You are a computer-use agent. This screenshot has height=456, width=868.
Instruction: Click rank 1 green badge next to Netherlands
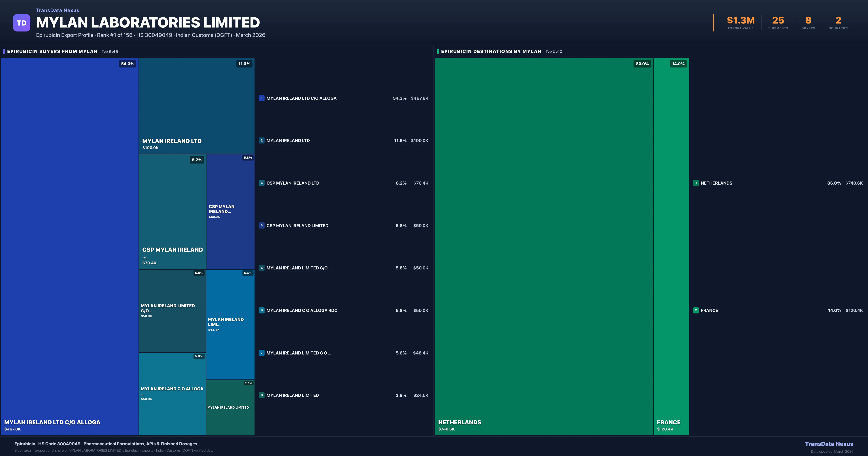[696, 183]
